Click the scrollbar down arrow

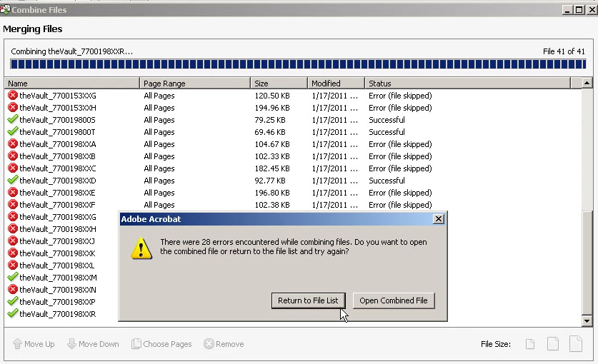[587, 321]
